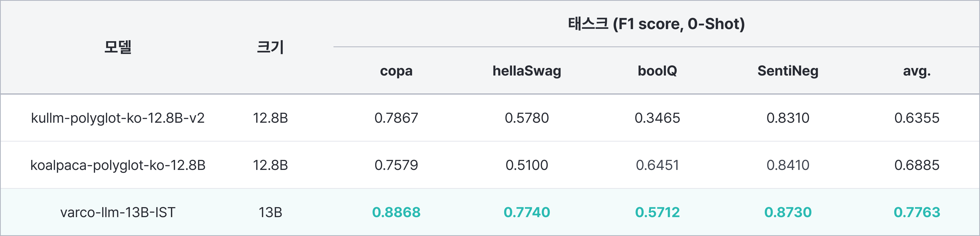This screenshot has height=236, width=980.
Task: Click koalpaca SentiNeg score 0.8410
Action: pyautogui.click(x=788, y=165)
